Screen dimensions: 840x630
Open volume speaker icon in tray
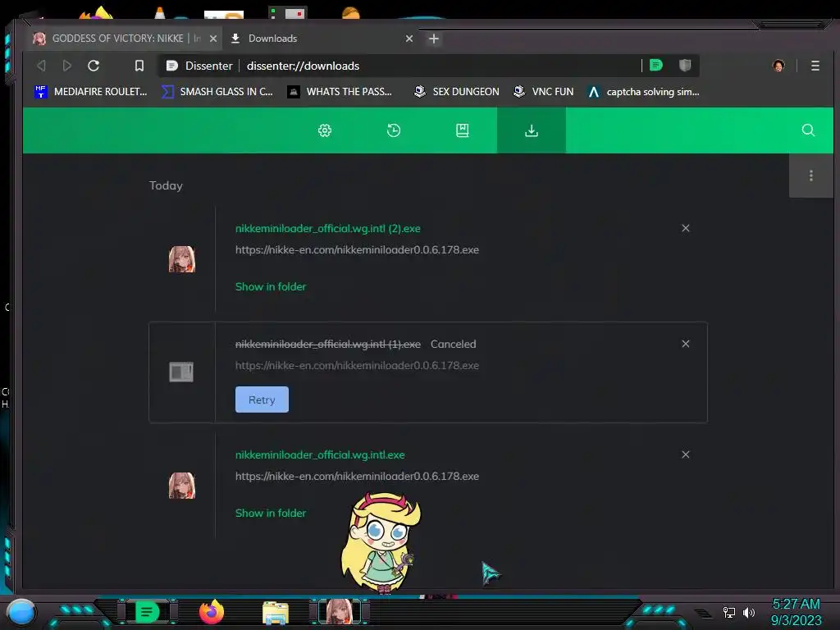pyautogui.click(x=749, y=612)
